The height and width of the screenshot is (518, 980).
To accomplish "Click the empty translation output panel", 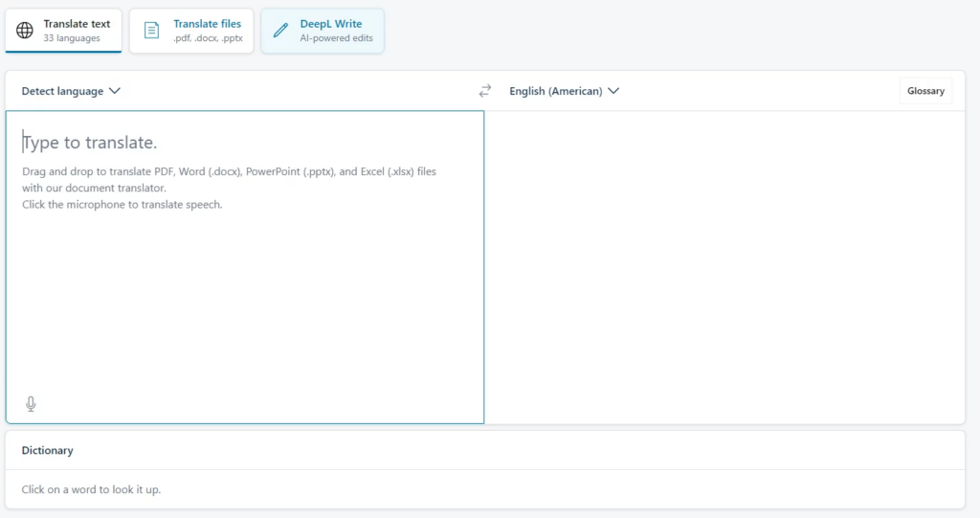I will [724, 268].
